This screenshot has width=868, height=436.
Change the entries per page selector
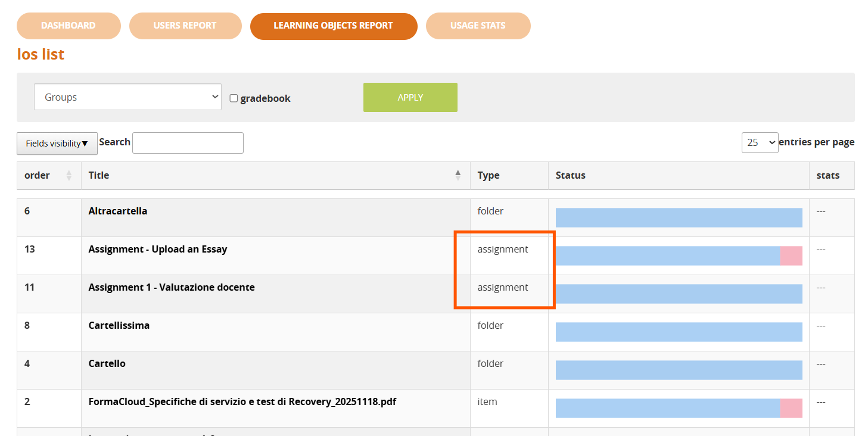pyautogui.click(x=760, y=142)
